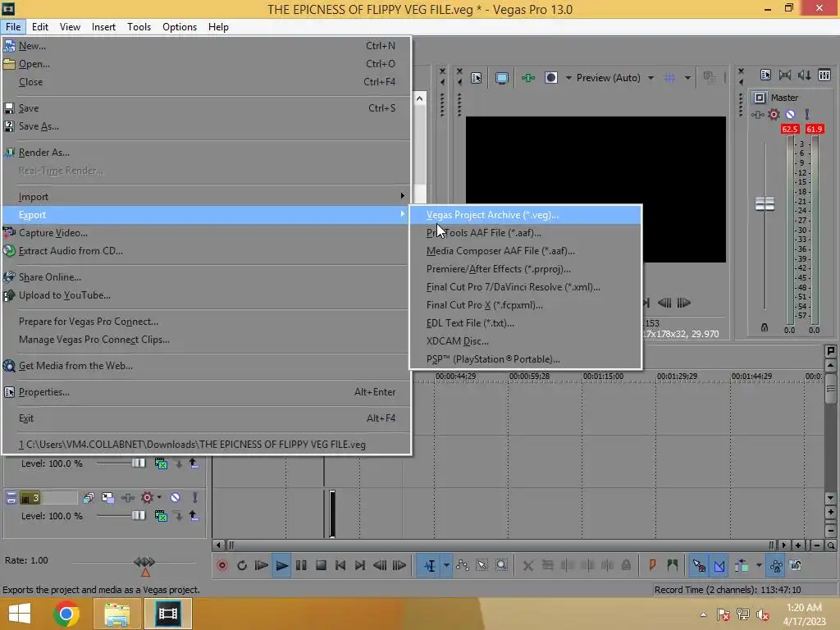Select EDL Text File (*.txt) export
Screen dimensions: 840x630
click(526, 323)
